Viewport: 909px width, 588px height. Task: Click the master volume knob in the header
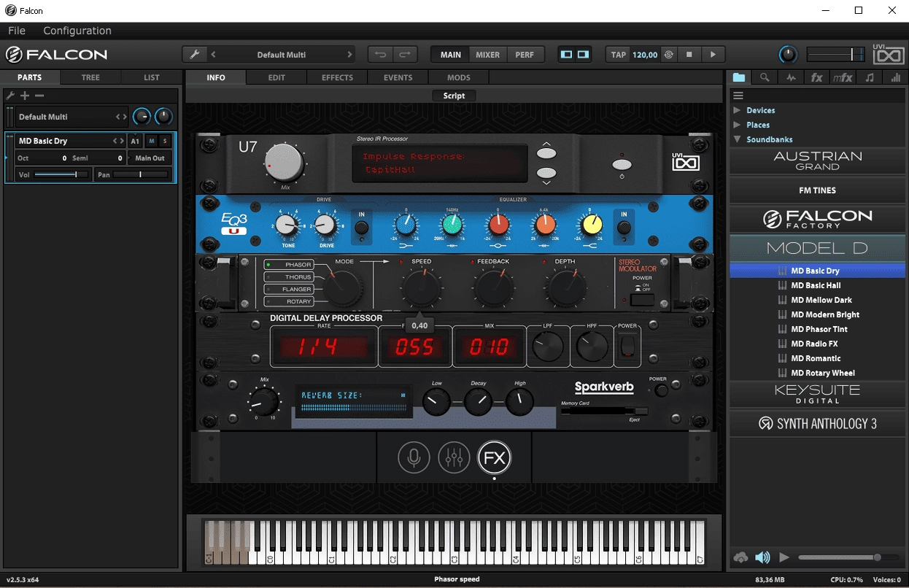coord(788,55)
